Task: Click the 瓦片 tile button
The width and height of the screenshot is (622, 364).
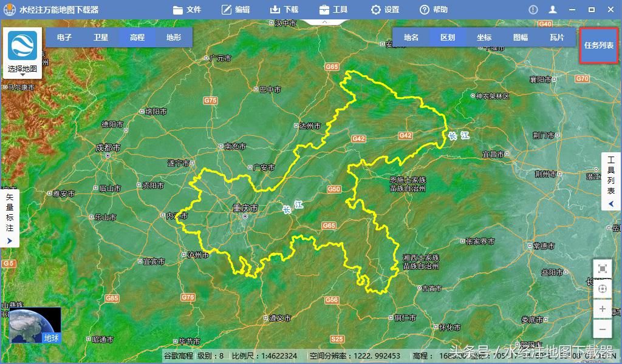Action: pos(558,37)
